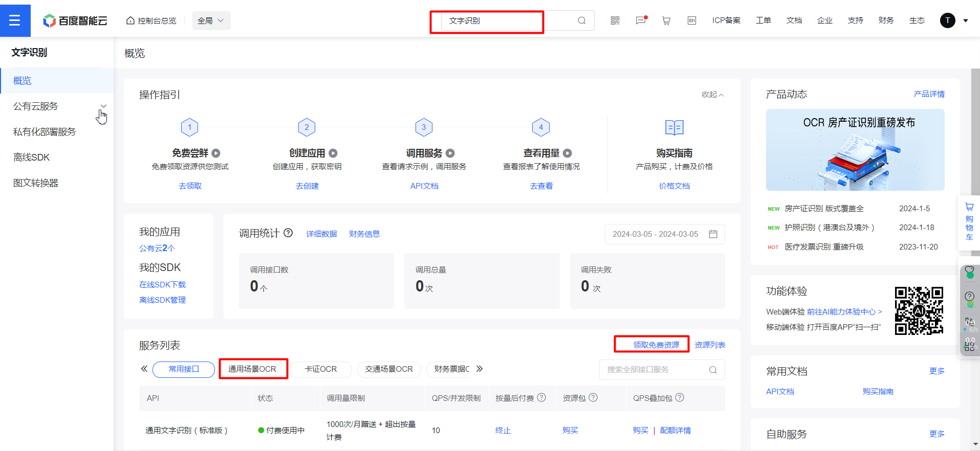Screen dimensions: 980x451
Task: Open 价格文档 link
Action: (674, 186)
